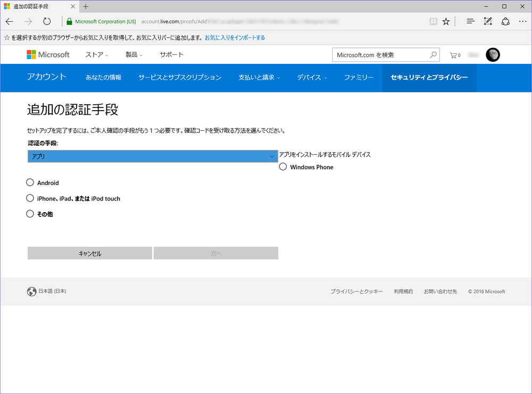532x394 pixels.
Task: Open the ファミリー tab
Action: tap(359, 77)
